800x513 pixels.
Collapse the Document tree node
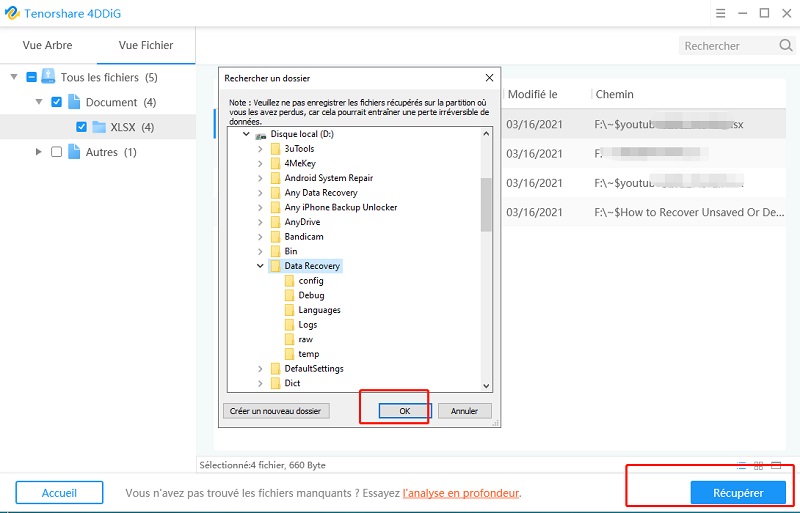pos(39,102)
